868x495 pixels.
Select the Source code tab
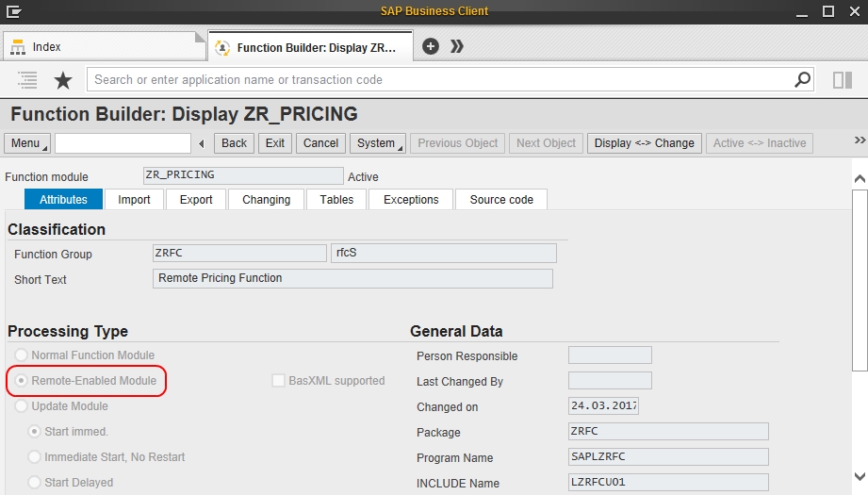(x=501, y=199)
